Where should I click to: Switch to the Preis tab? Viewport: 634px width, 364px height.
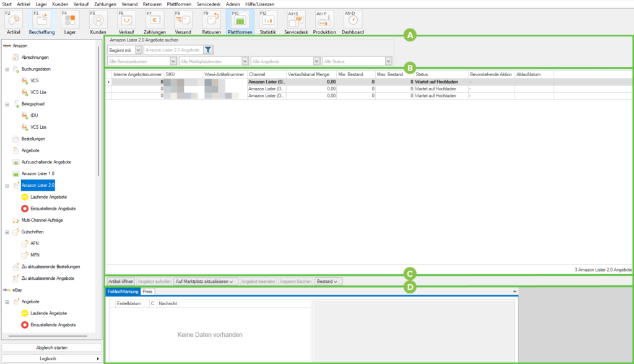147,291
